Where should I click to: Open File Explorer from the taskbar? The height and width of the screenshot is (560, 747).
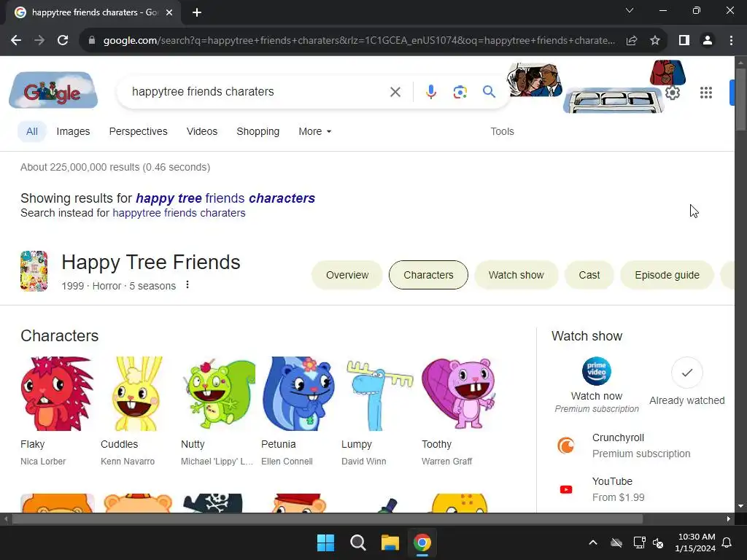click(390, 542)
